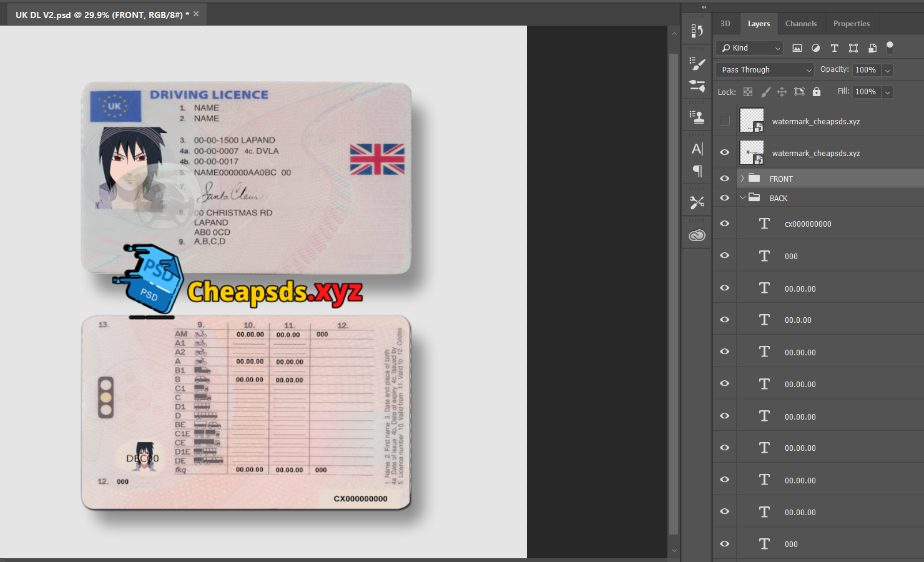The height and width of the screenshot is (562, 924).
Task: Click the Lock Position move icon
Action: [782, 92]
